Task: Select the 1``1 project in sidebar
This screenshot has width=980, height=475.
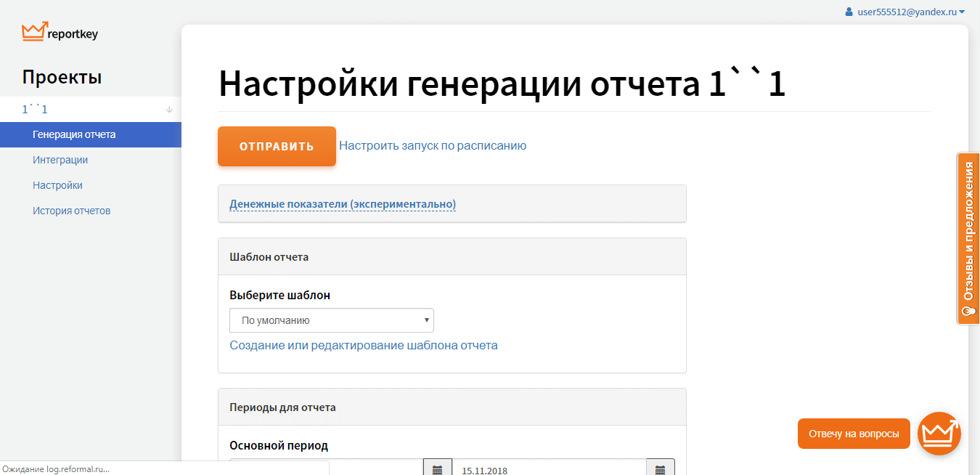Action: click(x=35, y=110)
